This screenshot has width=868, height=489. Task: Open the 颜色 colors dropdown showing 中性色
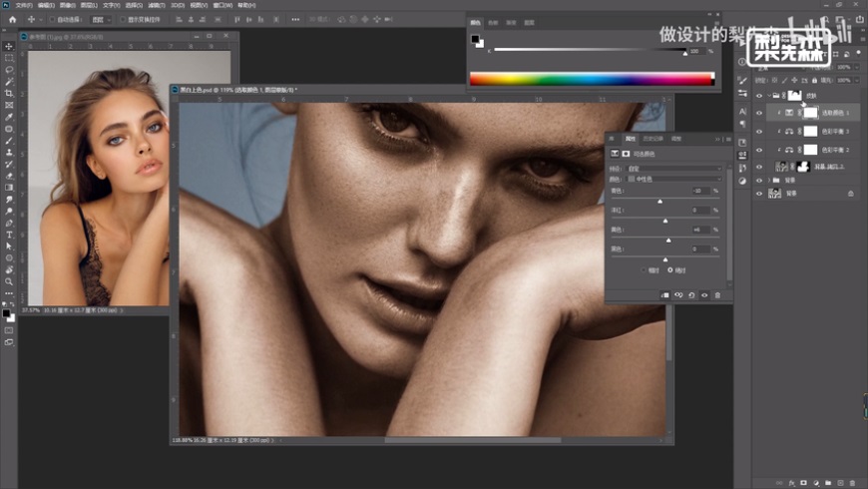click(673, 180)
